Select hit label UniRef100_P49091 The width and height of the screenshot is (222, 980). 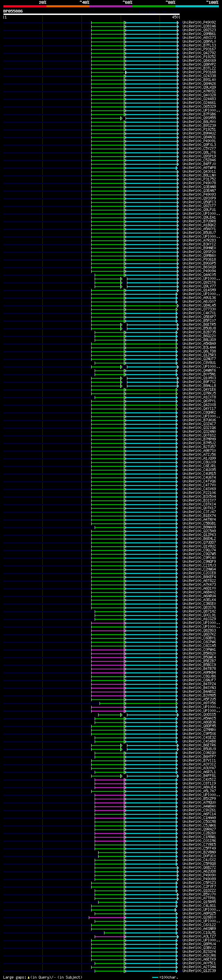pos(199,141)
